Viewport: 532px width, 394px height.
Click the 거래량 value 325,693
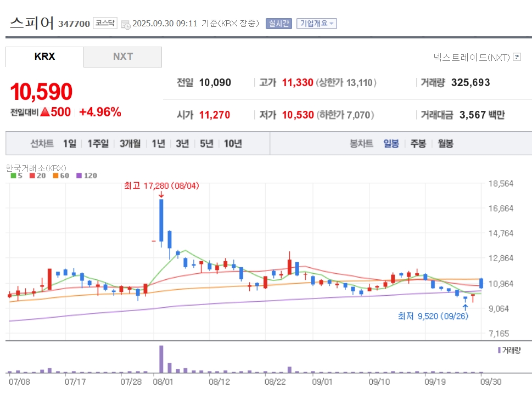471,82
